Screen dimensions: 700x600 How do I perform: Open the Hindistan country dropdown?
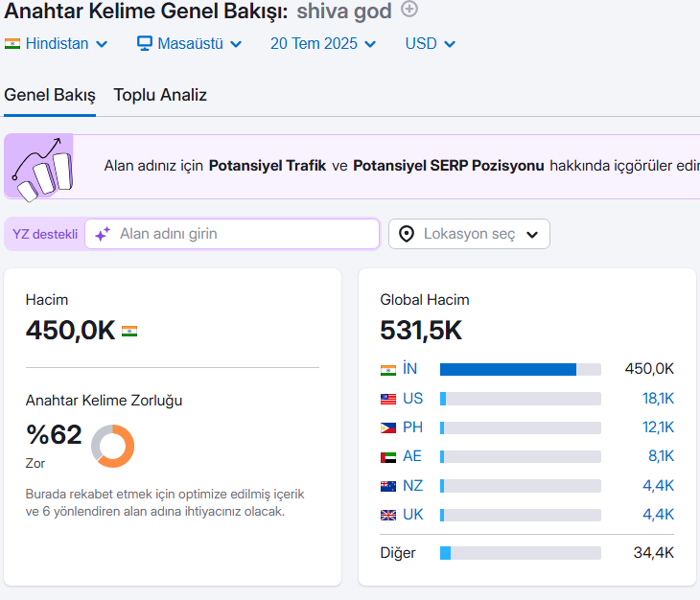coord(57,44)
